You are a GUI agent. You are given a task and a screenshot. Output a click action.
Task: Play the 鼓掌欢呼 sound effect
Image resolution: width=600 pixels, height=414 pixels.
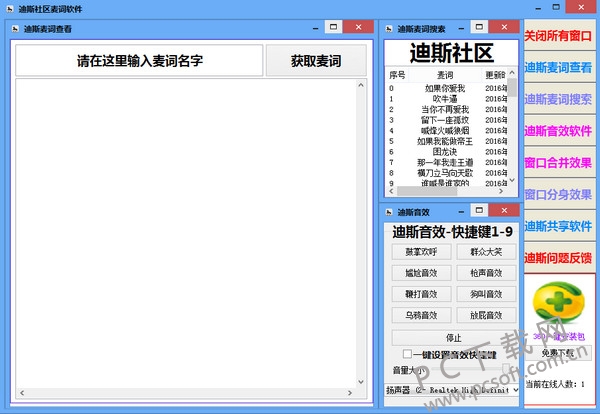tap(421, 252)
